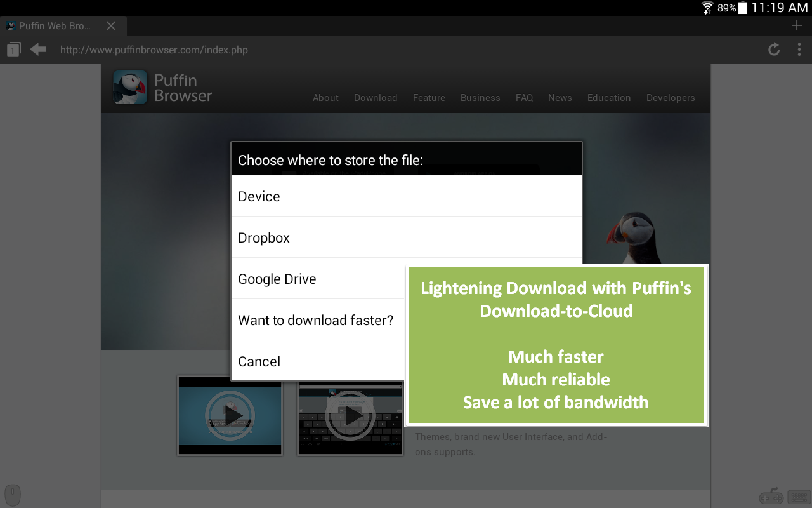The width and height of the screenshot is (812, 508).
Task: Play the keyboard video thumbnail
Action: pos(350,415)
